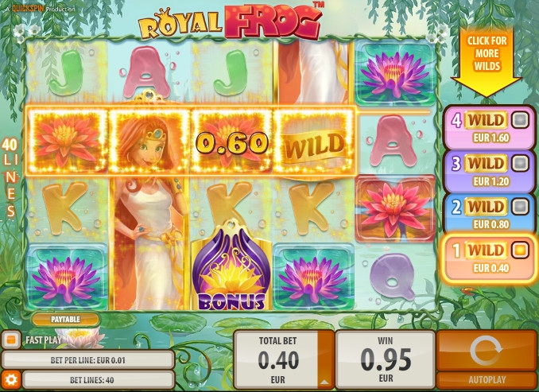This screenshot has width=539, height=392.
Task: Select the purple Q symbol
Action: [x=394, y=276]
